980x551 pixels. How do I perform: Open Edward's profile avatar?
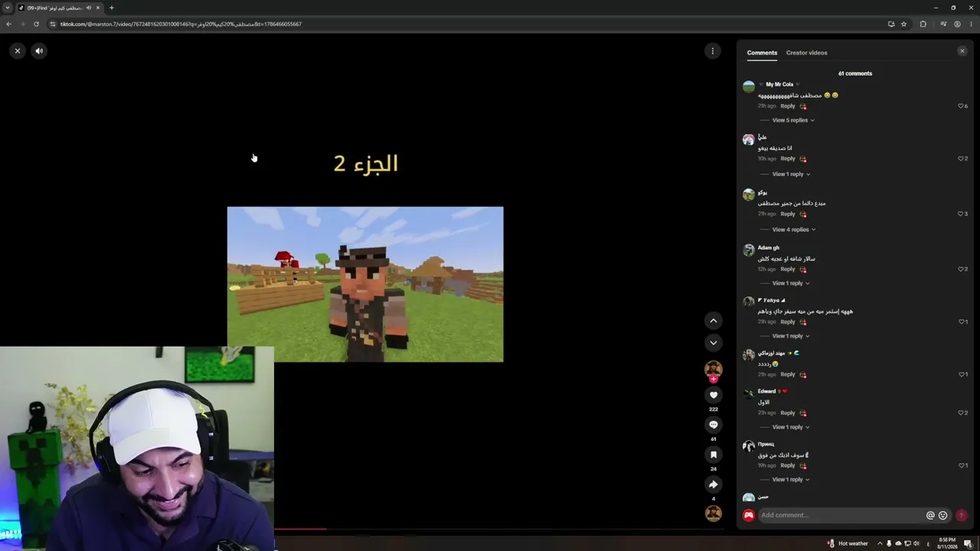tap(749, 393)
